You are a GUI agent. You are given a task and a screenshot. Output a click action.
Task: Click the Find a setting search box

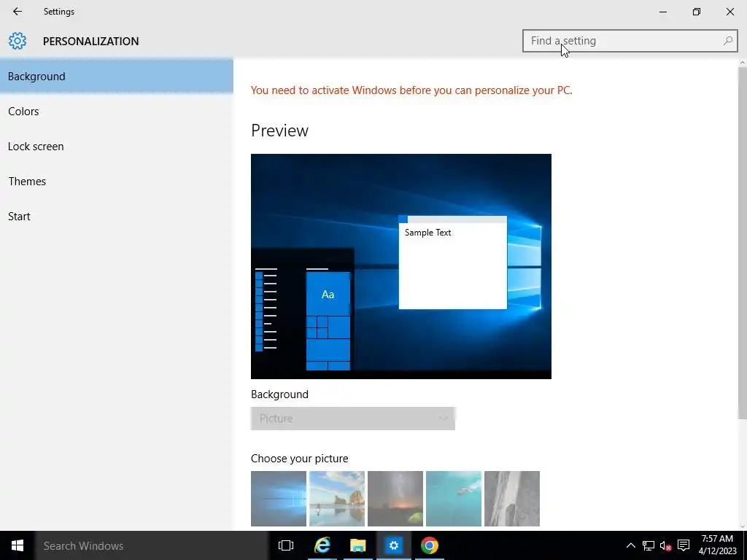(630, 41)
